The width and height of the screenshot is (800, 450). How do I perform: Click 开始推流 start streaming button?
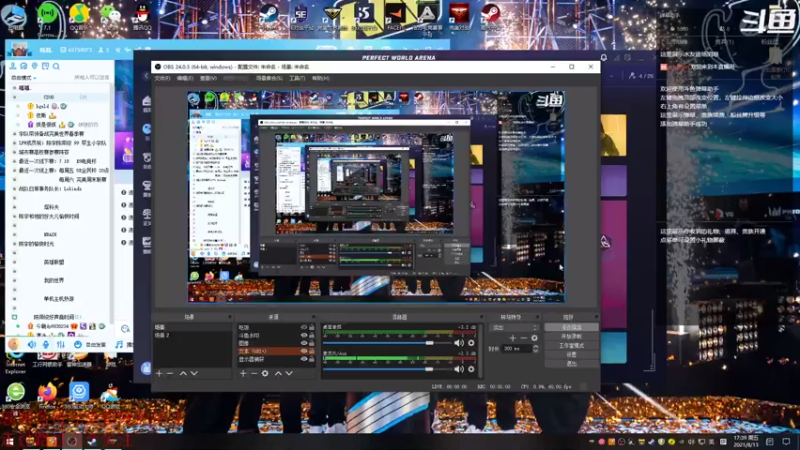coord(571,328)
